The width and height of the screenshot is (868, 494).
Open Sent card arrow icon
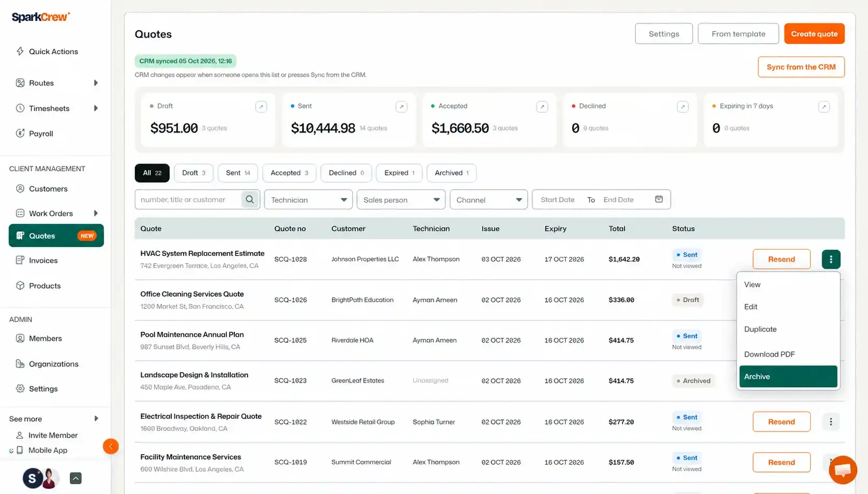click(x=401, y=107)
